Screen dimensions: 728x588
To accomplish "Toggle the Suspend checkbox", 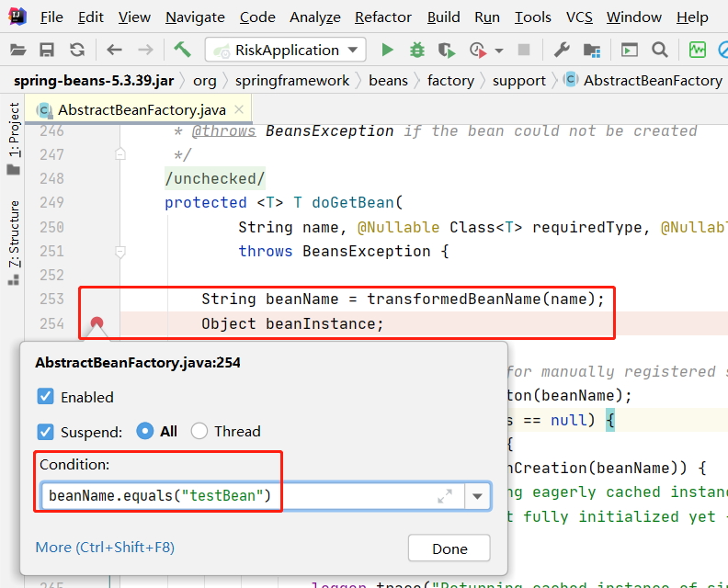I will tap(46, 432).
